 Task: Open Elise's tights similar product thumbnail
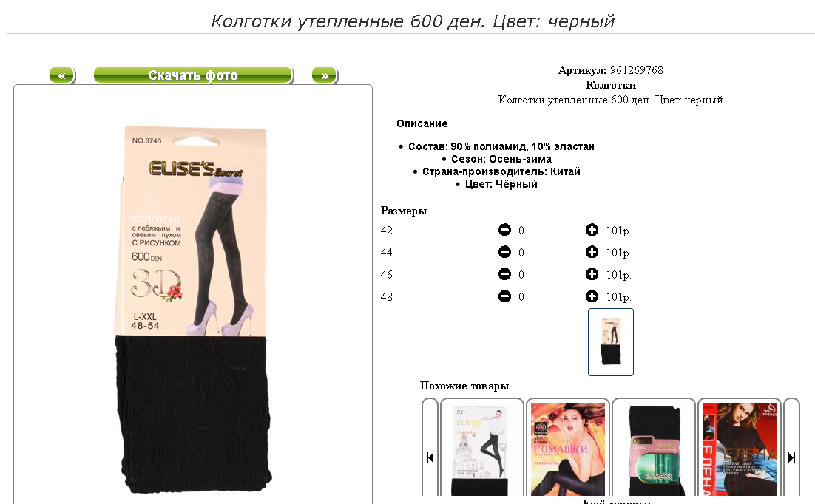tap(482, 449)
